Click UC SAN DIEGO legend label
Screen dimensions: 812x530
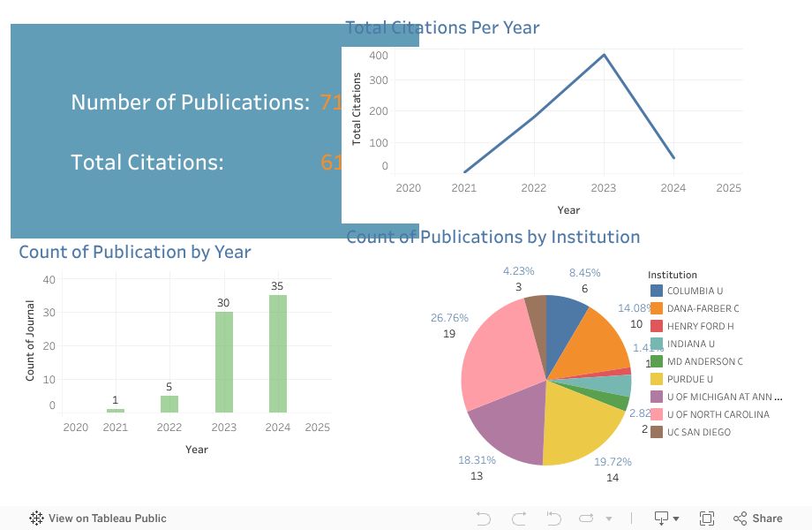click(699, 432)
